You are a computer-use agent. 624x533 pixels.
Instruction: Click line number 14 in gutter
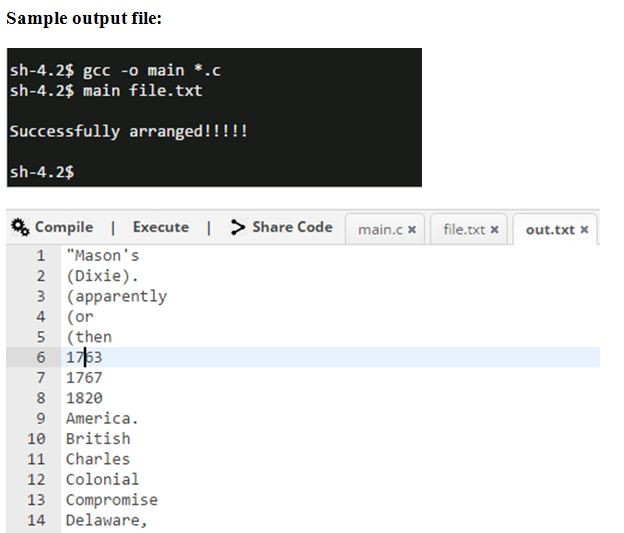coord(36,520)
